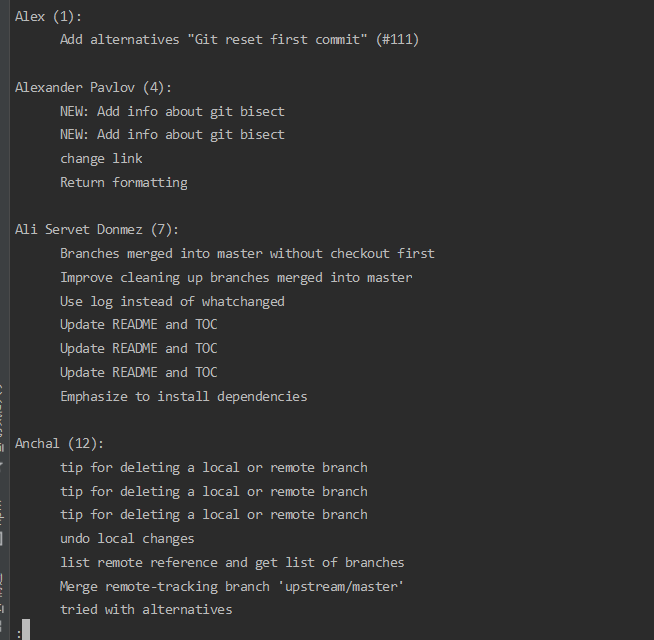Click the "undo local changes" commit entry
This screenshot has height=640, width=654.
pyautogui.click(x=127, y=538)
